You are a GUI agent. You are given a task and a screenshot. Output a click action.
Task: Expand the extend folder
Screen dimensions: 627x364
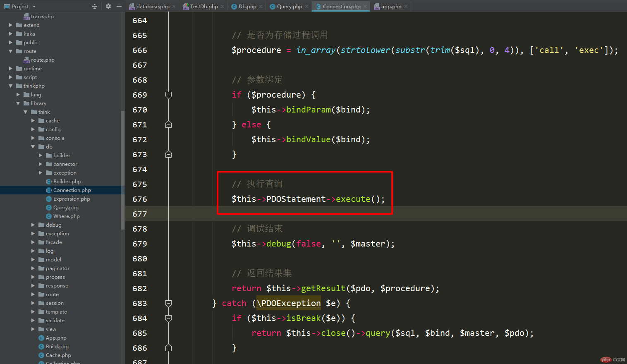point(11,25)
